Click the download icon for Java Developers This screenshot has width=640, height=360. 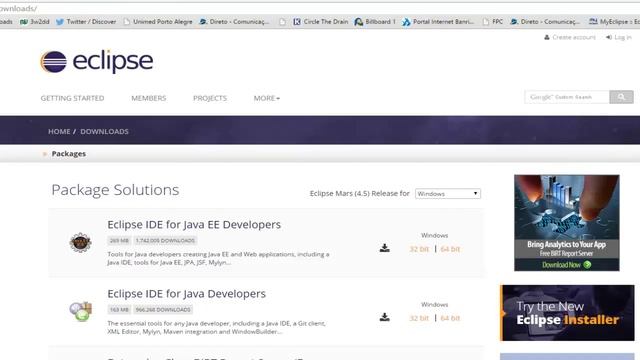point(384,317)
